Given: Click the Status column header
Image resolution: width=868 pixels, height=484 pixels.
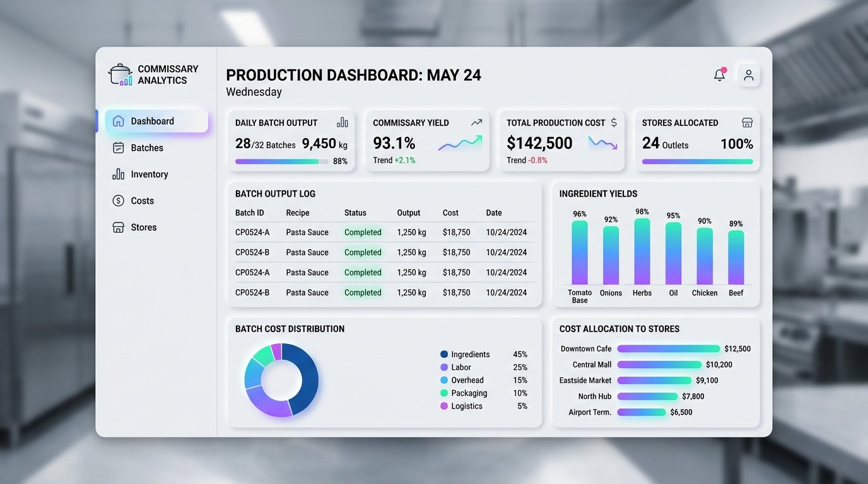Looking at the screenshot, I should [355, 212].
